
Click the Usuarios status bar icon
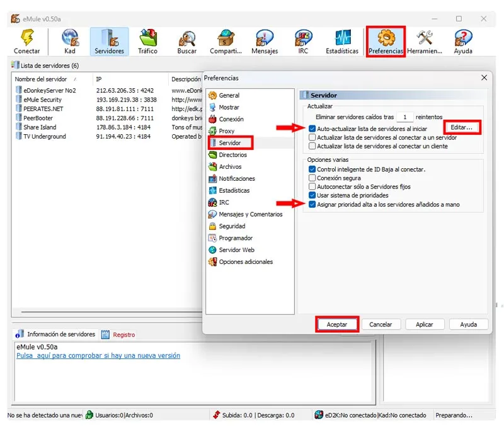click(x=89, y=415)
